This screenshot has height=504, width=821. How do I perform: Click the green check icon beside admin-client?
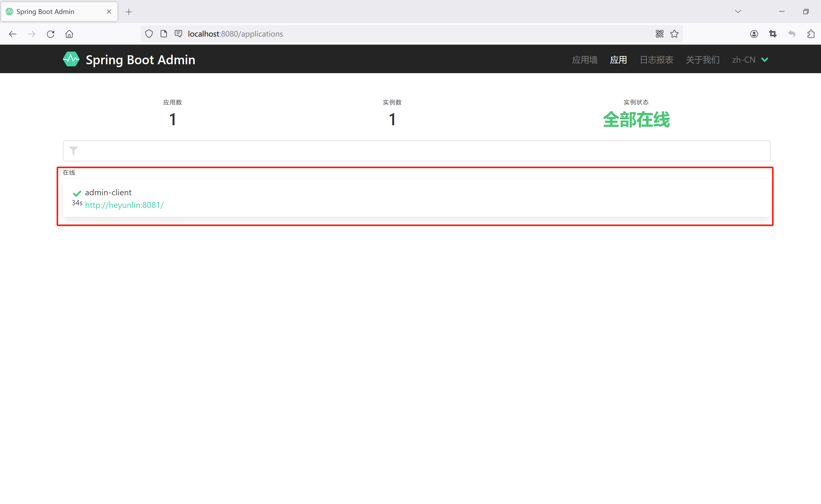(x=77, y=193)
